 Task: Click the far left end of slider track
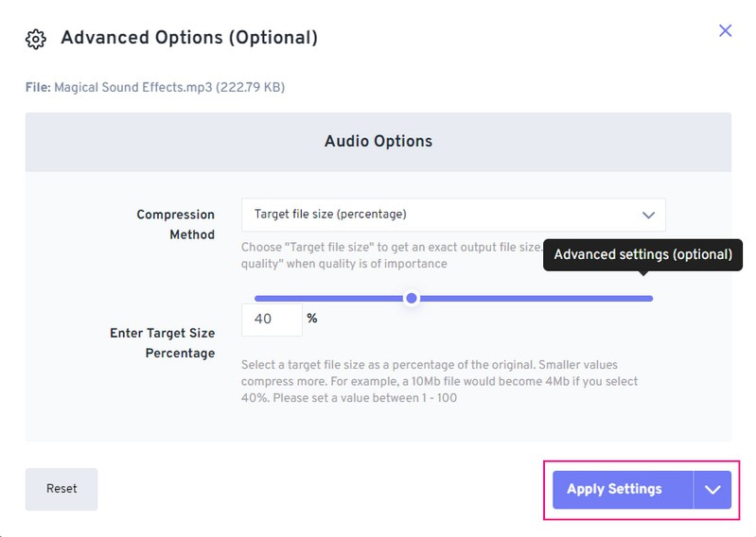tap(257, 298)
